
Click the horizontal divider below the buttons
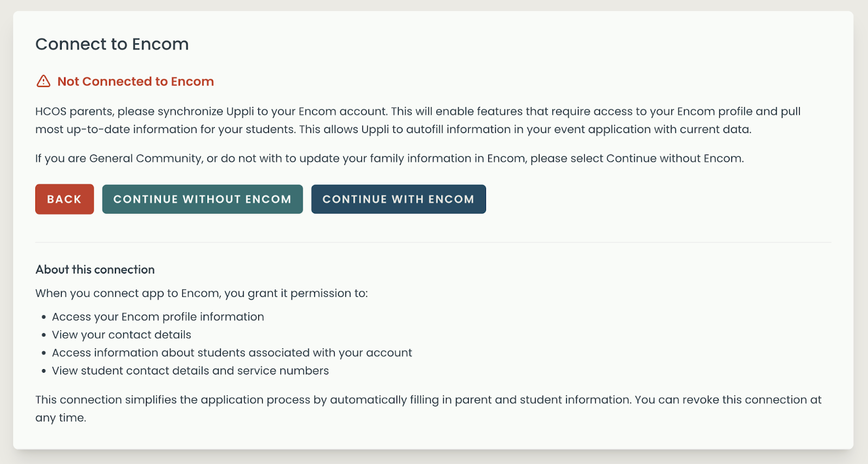pyautogui.click(x=433, y=242)
